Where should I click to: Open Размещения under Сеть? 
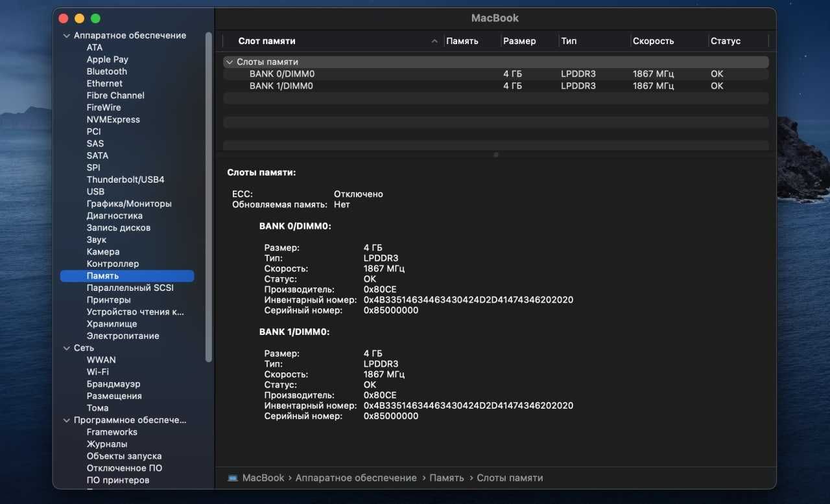tap(114, 396)
